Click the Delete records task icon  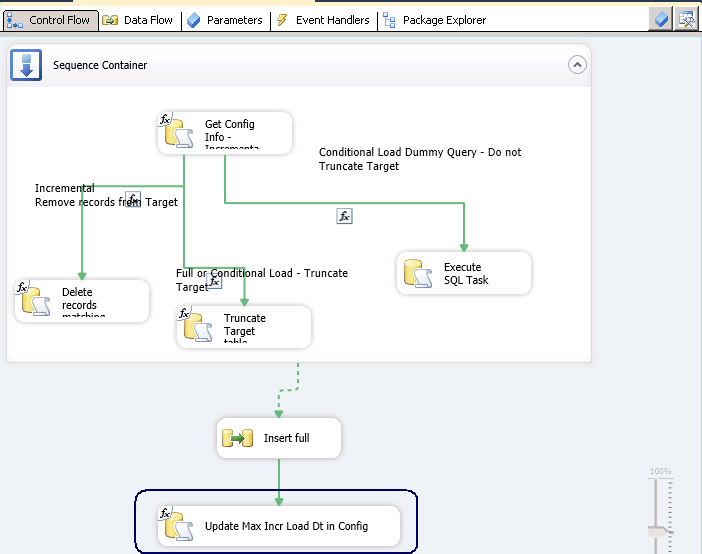(x=36, y=300)
